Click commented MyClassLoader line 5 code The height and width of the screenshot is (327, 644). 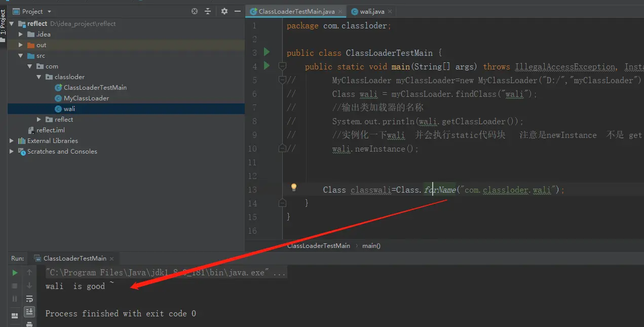click(x=487, y=80)
